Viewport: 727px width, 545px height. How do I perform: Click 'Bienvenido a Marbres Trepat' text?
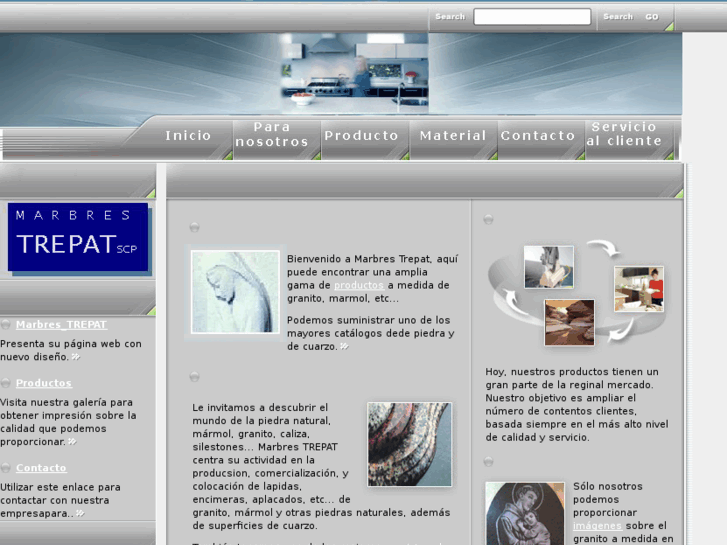click(x=359, y=259)
